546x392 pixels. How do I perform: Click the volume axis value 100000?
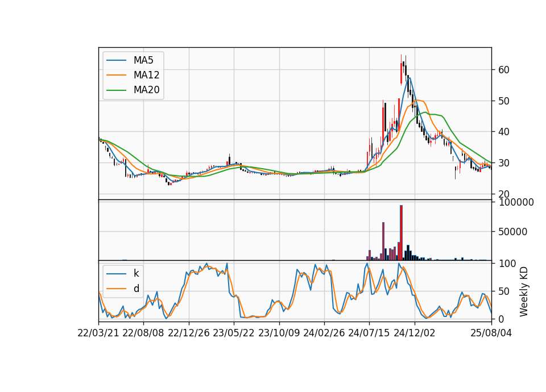click(x=516, y=202)
